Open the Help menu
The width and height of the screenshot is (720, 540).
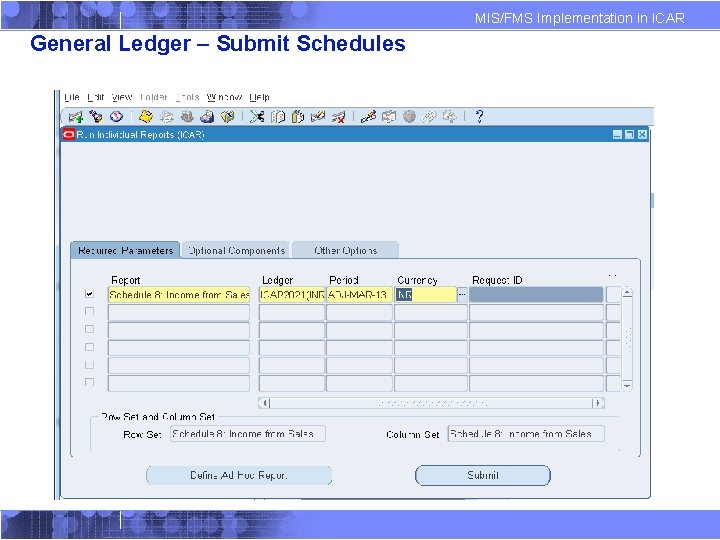click(259, 97)
